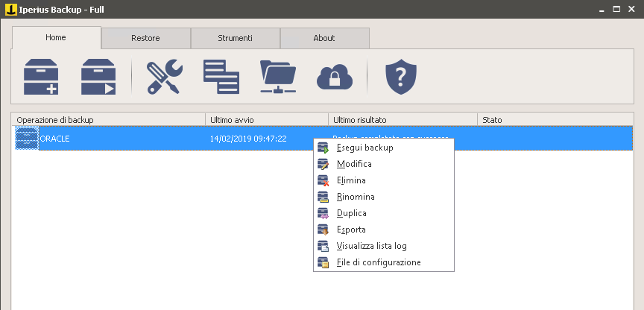Click the icon beside Esporta
644x310 pixels.
[x=323, y=230]
